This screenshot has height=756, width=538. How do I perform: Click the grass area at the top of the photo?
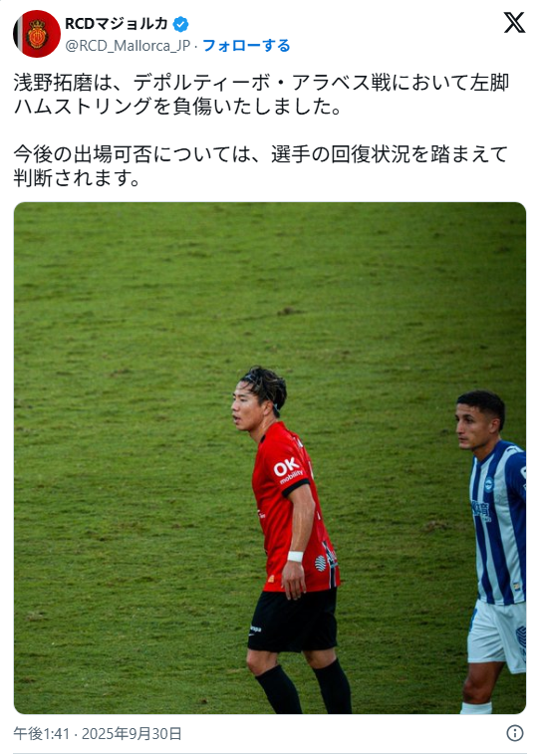click(269, 270)
